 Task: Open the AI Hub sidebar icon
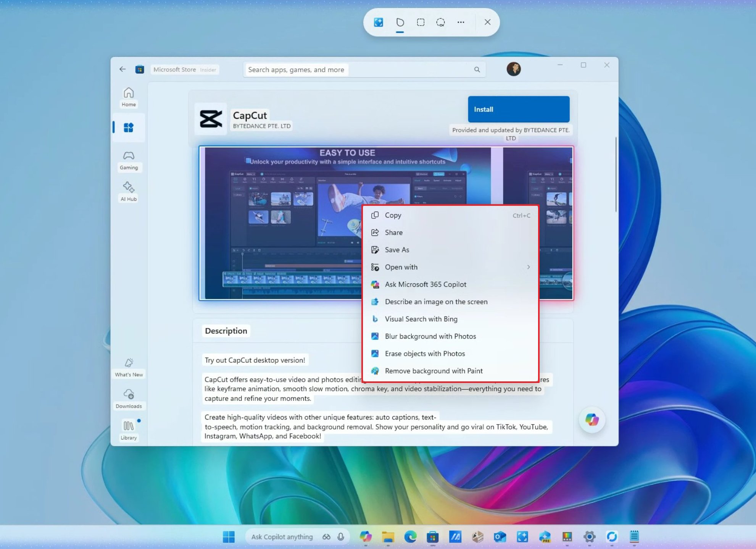pos(129,191)
